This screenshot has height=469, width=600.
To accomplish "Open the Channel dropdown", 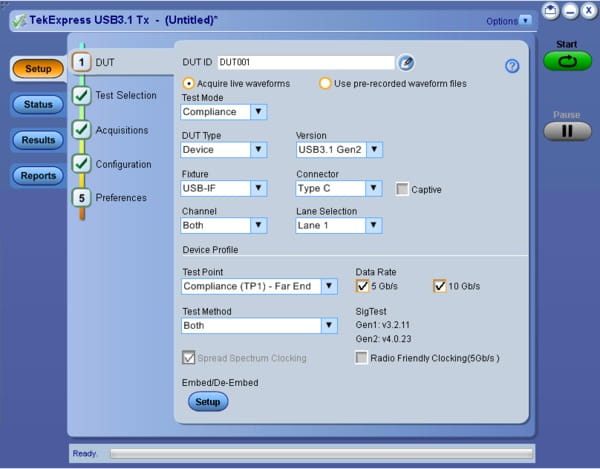I will tap(258, 225).
